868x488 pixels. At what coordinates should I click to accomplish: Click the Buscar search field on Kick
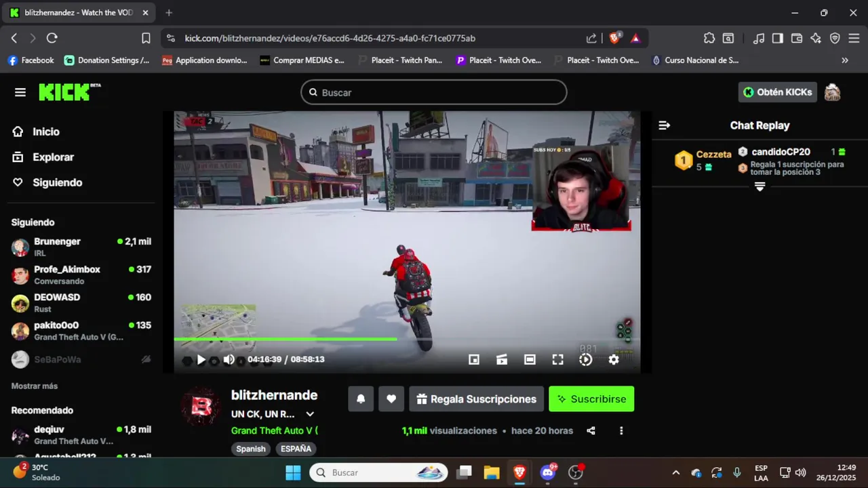(x=434, y=92)
